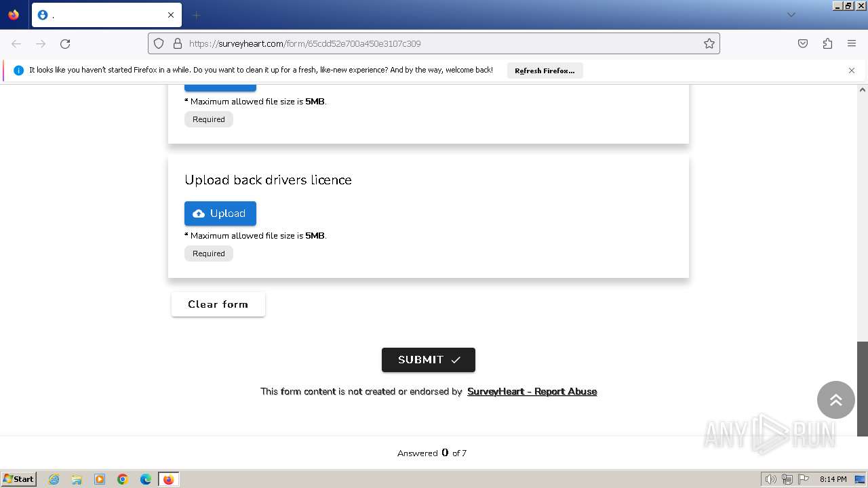Go back with the browser back arrow

click(x=16, y=43)
